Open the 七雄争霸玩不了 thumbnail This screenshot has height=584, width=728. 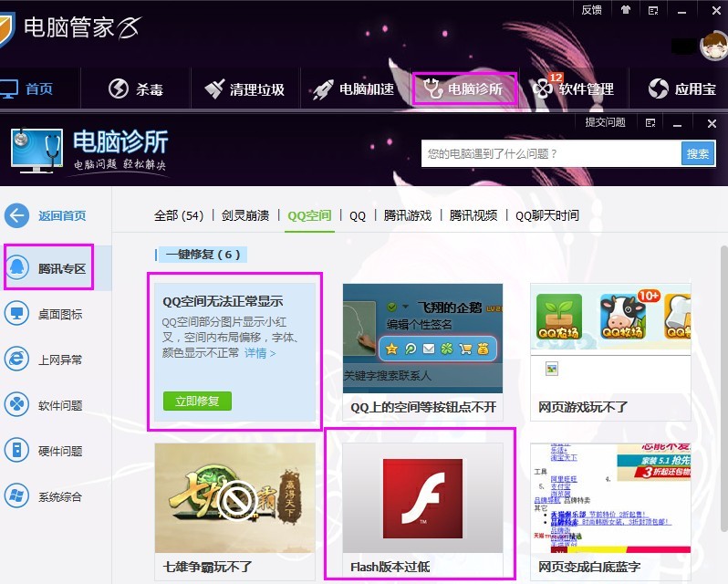(x=235, y=511)
